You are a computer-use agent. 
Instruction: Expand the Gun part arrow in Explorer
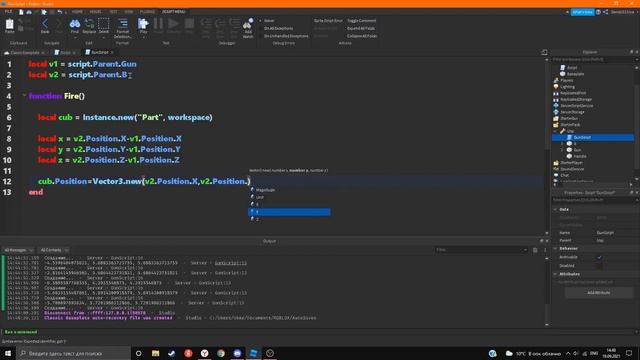click(562, 150)
